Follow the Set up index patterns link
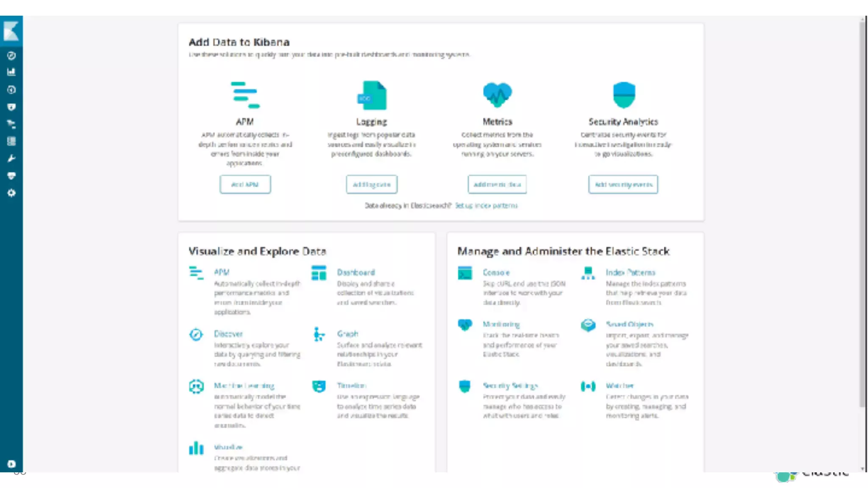The height and width of the screenshot is (488, 868). tap(486, 205)
